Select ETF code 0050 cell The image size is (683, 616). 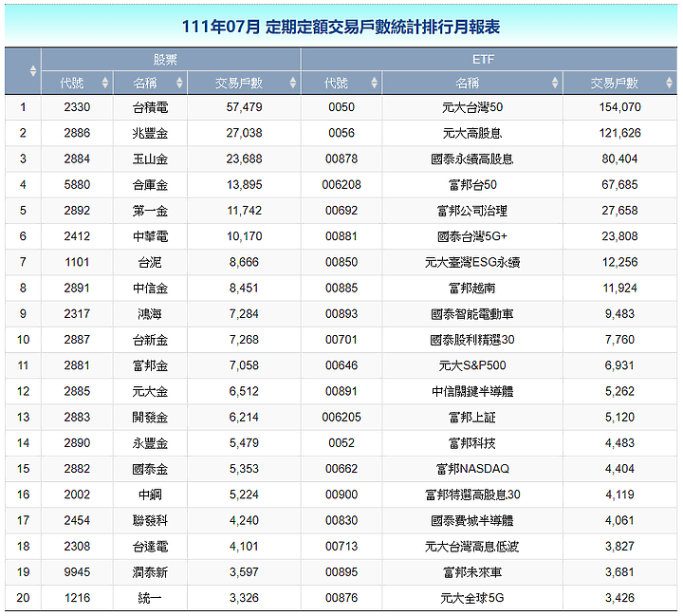tap(341, 107)
